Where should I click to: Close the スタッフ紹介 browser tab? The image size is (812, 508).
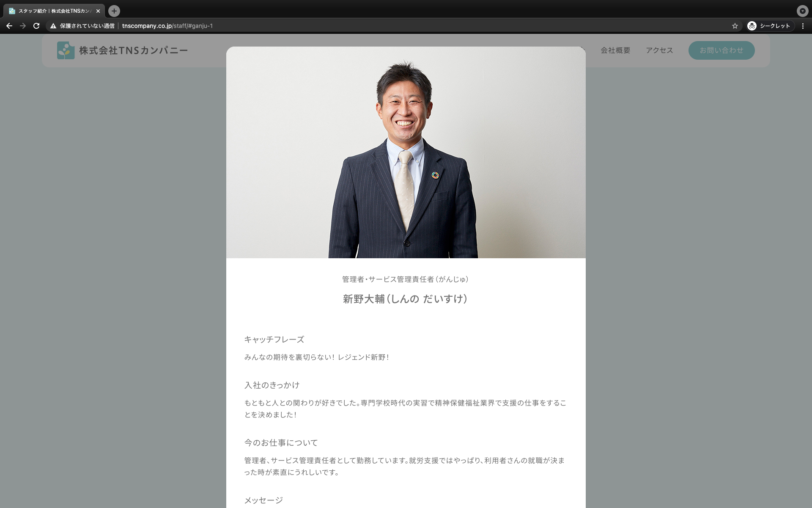98,11
